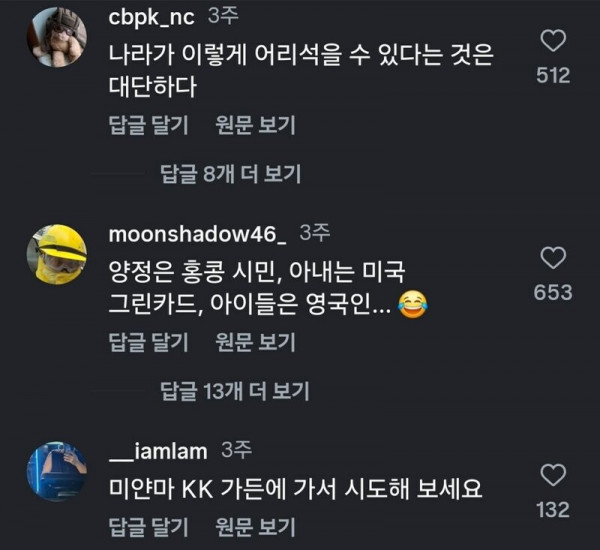This screenshot has height=550, width=600.
Task: Open the __iamlam username link
Action: coord(158,452)
